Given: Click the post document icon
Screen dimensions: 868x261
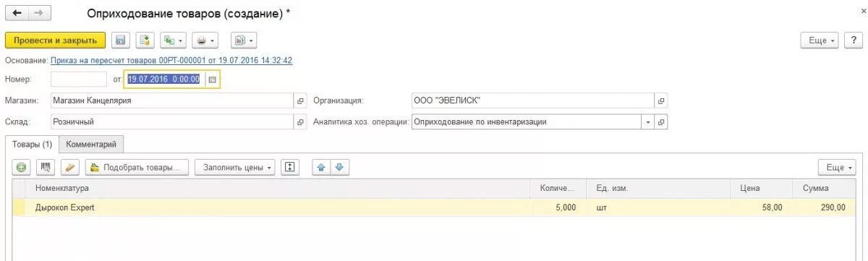Looking at the screenshot, I should tap(145, 40).
